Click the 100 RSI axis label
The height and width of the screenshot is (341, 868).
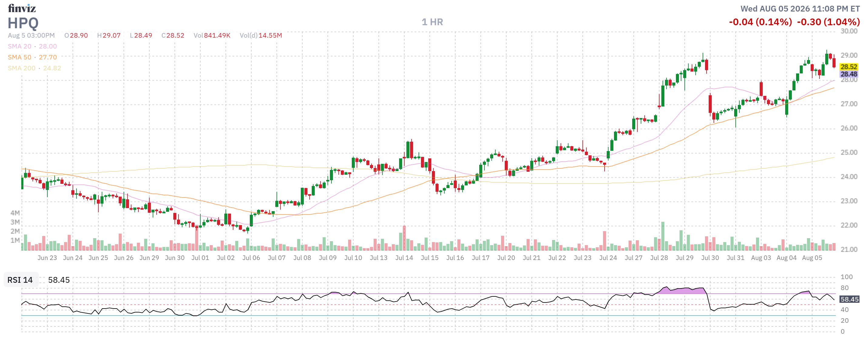(x=846, y=277)
